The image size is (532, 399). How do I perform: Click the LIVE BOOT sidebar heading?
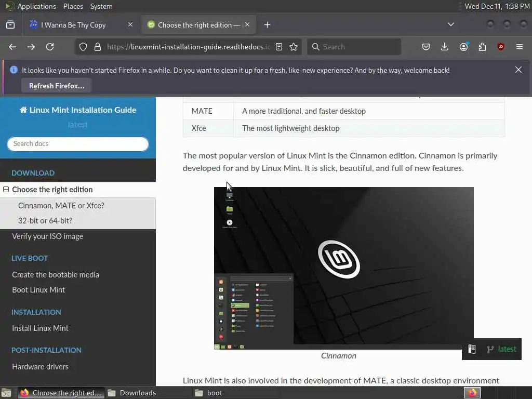click(x=30, y=258)
